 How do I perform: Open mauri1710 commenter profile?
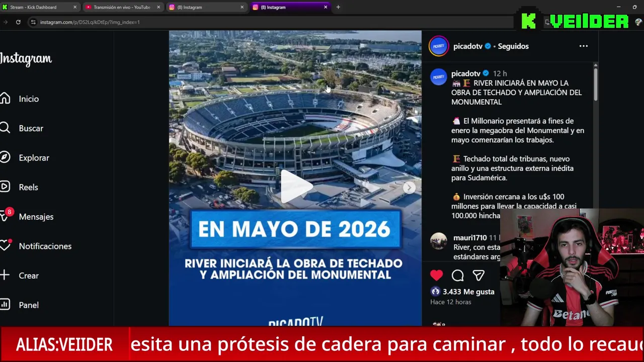(470, 238)
